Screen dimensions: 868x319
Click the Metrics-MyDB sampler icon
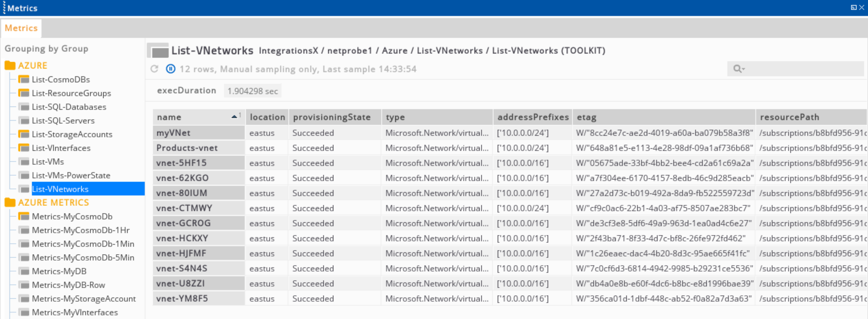[24, 271]
